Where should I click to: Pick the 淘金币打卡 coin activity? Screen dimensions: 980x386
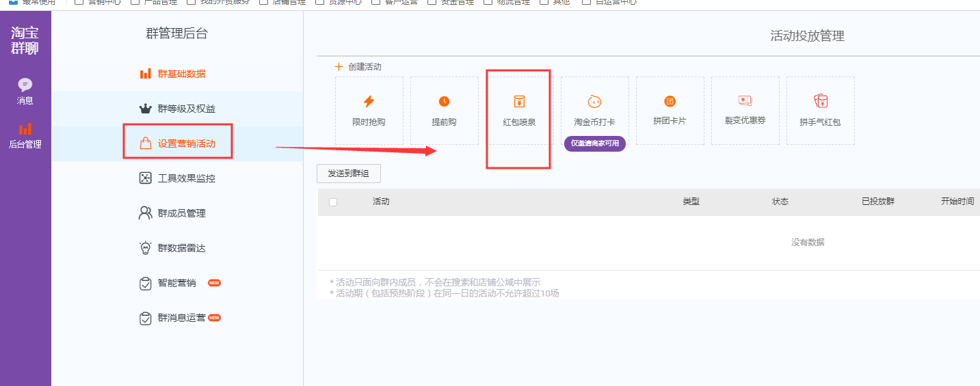594,111
